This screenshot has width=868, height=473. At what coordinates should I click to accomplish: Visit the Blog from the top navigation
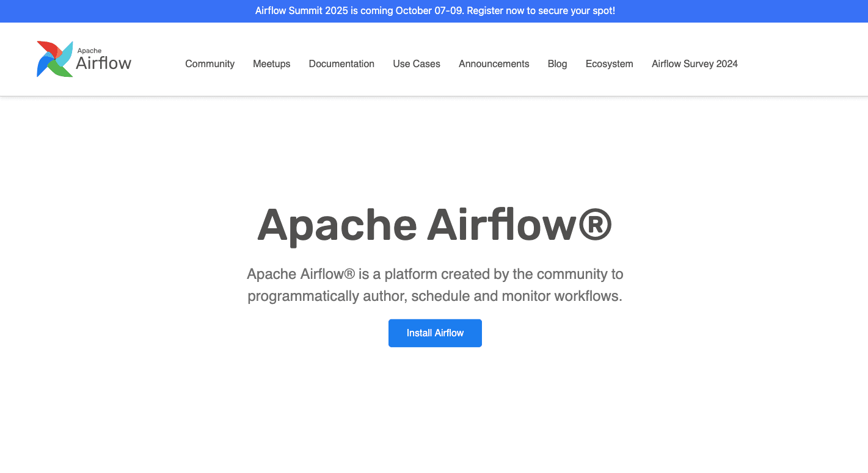[557, 64]
